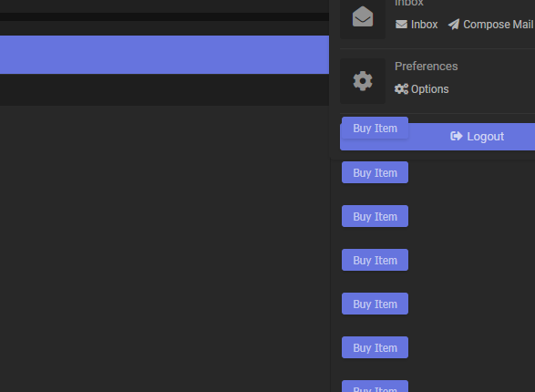The image size is (535, 392).
Task: Click the large gear preferences icon tile
Action: click(x=363, y=81)
